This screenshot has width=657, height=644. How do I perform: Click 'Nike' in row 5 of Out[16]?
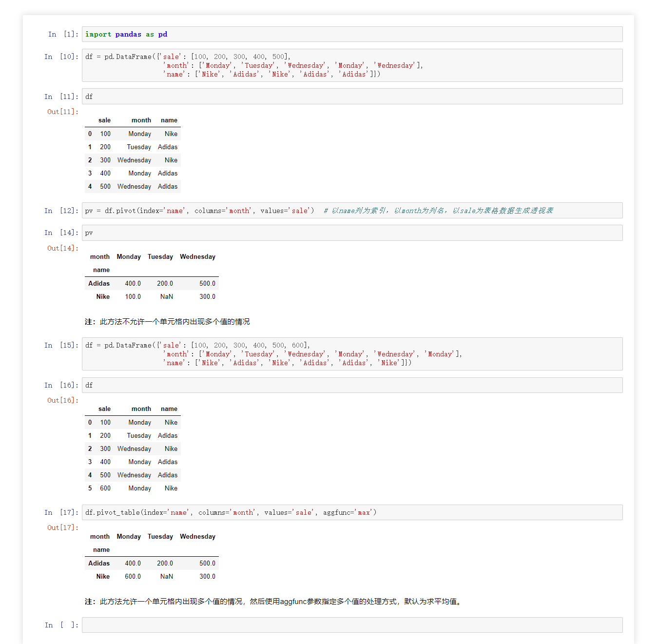[x=171, y=488]
